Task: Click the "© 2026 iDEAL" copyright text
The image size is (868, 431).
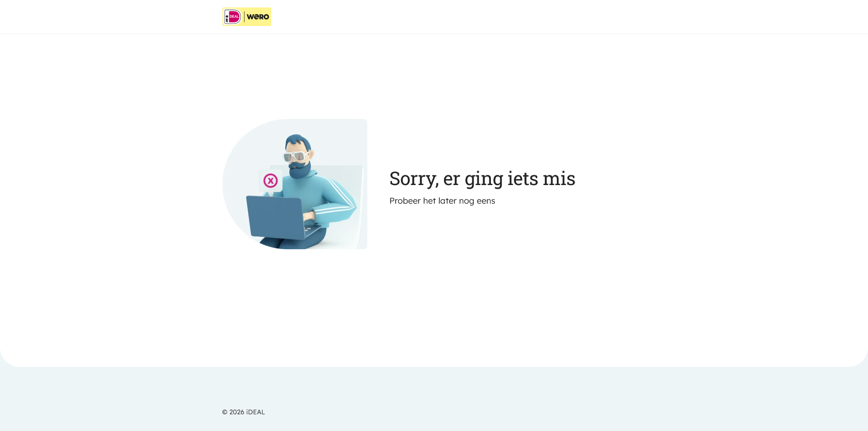Action: (x=243, y=412)
